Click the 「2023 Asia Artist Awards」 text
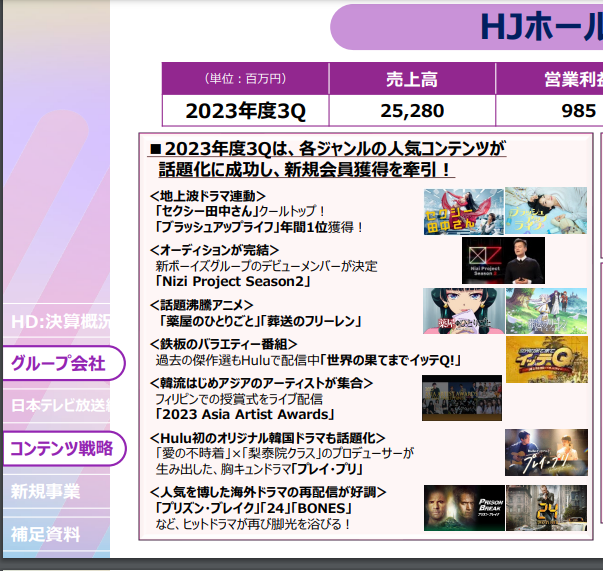This screenshot has width=603, height=571. click(x=244, y=415)
